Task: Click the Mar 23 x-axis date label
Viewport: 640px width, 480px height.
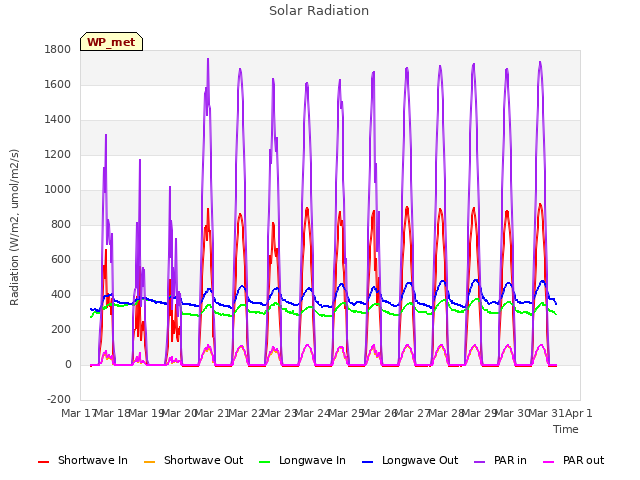Action: point(279,413)
